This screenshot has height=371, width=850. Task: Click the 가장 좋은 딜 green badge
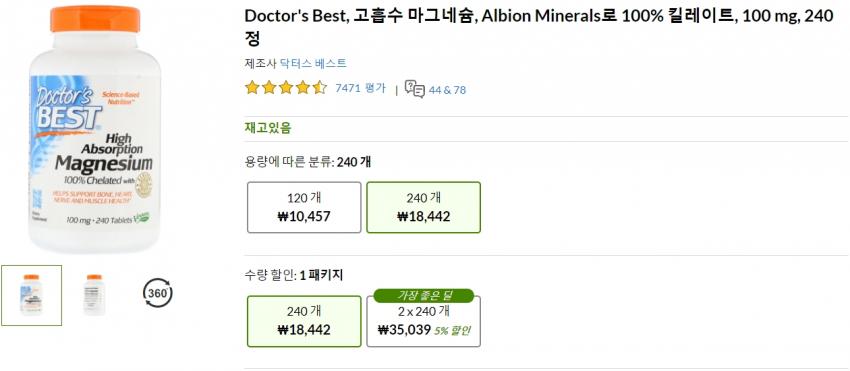click(424, 296)
